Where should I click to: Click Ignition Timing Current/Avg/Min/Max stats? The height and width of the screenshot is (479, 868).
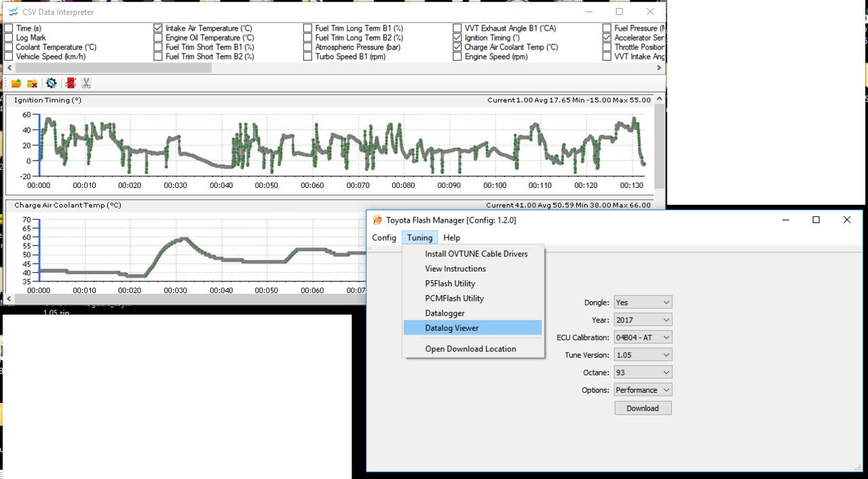[x=569, y=100]
